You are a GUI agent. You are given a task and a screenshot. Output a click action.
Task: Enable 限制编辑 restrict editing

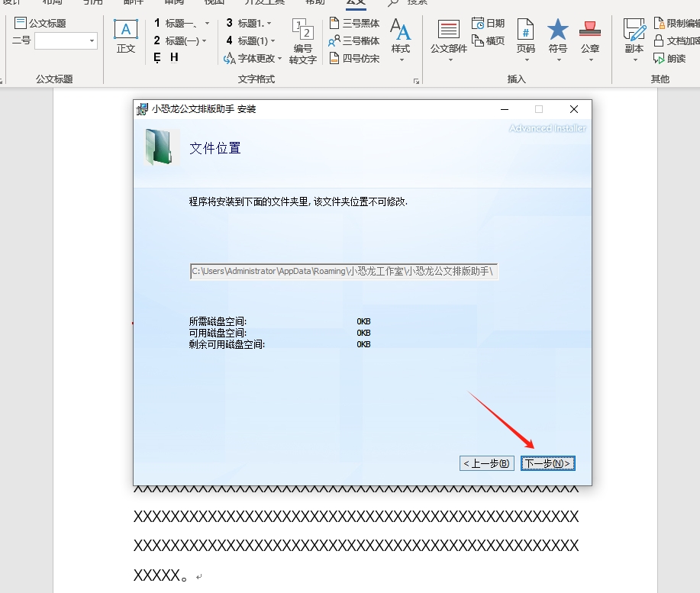675,23
